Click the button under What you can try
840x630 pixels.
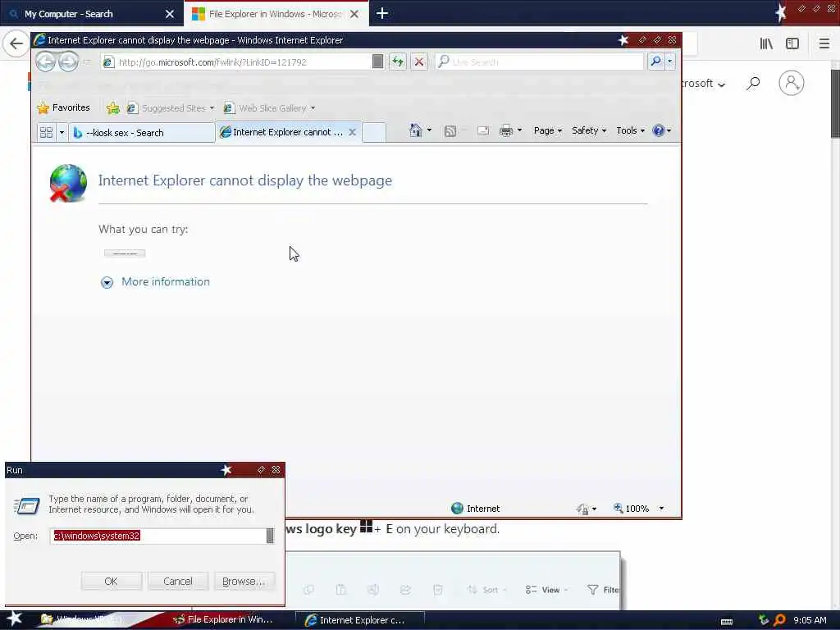click(125, 253)
